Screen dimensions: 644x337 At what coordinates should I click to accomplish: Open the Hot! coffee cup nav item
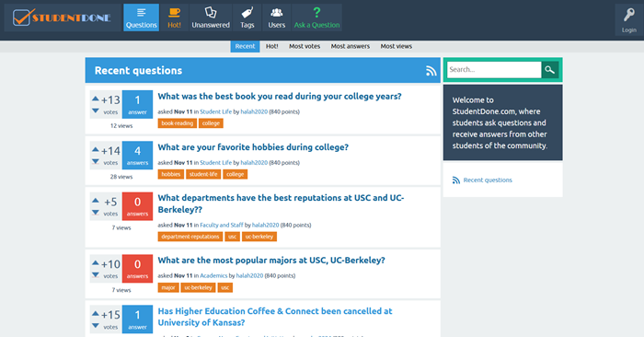point(174,17)
